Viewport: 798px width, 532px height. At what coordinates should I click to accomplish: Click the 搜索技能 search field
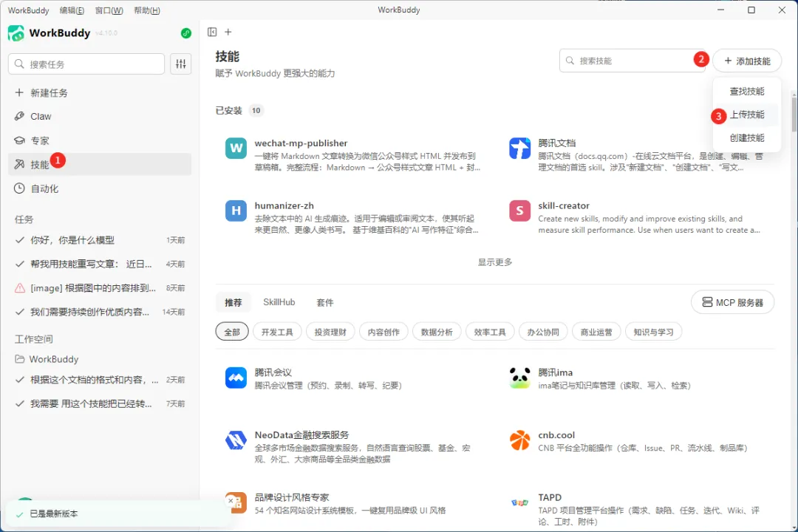tap(632, 61)
